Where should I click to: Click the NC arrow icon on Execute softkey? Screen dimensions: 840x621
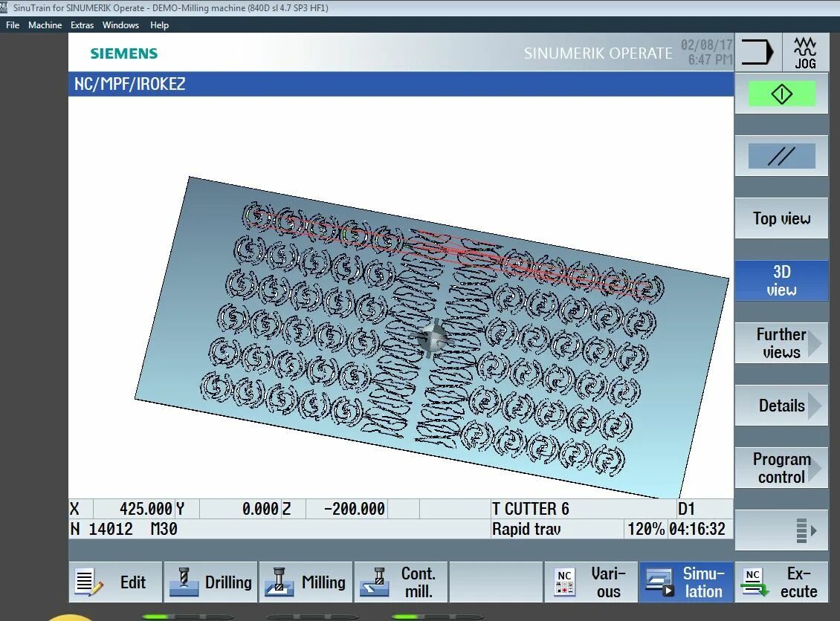pos(755,582)
